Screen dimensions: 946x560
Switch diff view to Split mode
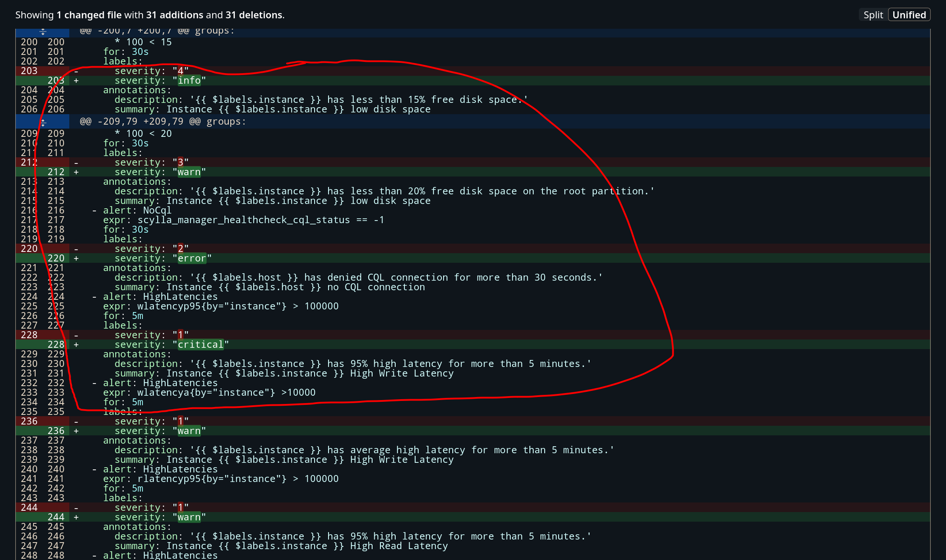pyautogui.click(x=873, y=14)
